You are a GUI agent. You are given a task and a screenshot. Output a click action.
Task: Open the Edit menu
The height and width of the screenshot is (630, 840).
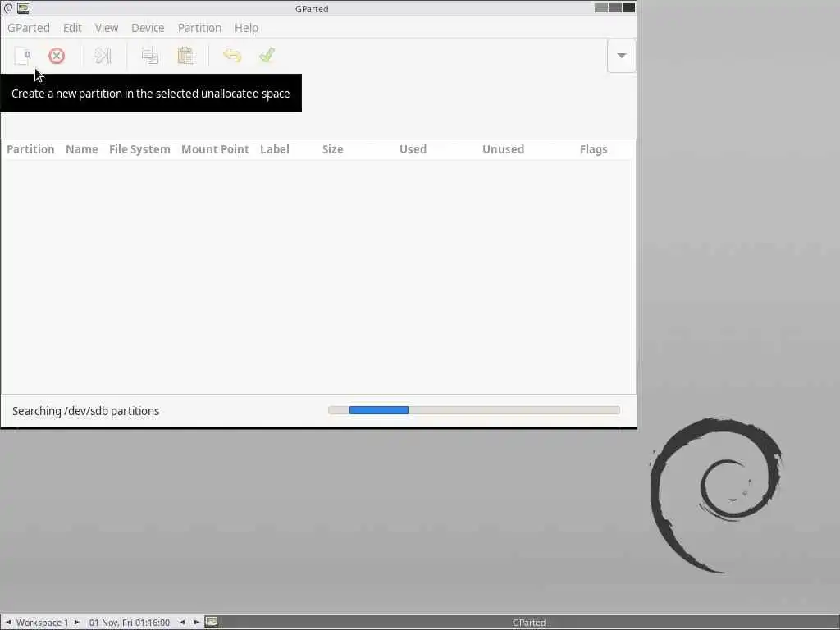(72, 28)
